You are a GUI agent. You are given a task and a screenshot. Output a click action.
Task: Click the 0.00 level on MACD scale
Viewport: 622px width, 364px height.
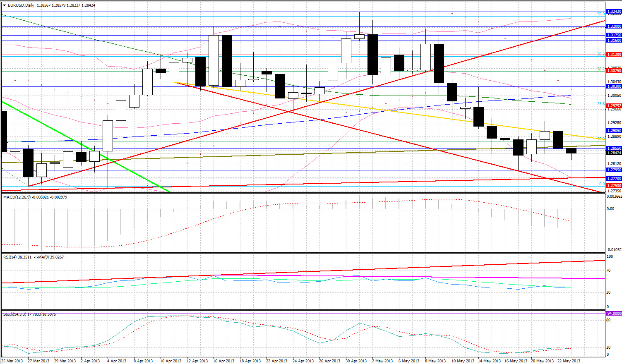[610, 208]
